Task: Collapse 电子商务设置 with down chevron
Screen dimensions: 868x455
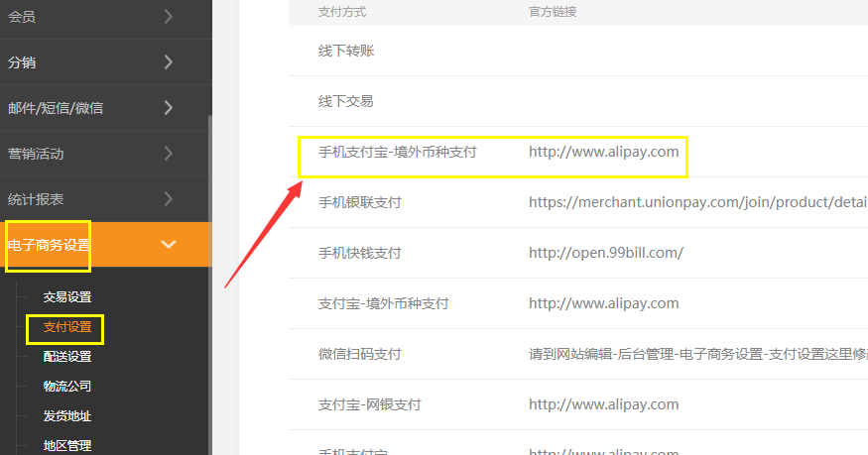Action: coord(169,245)
